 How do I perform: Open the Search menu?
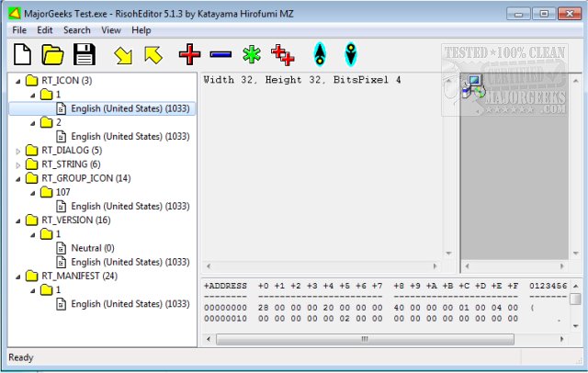77,30
